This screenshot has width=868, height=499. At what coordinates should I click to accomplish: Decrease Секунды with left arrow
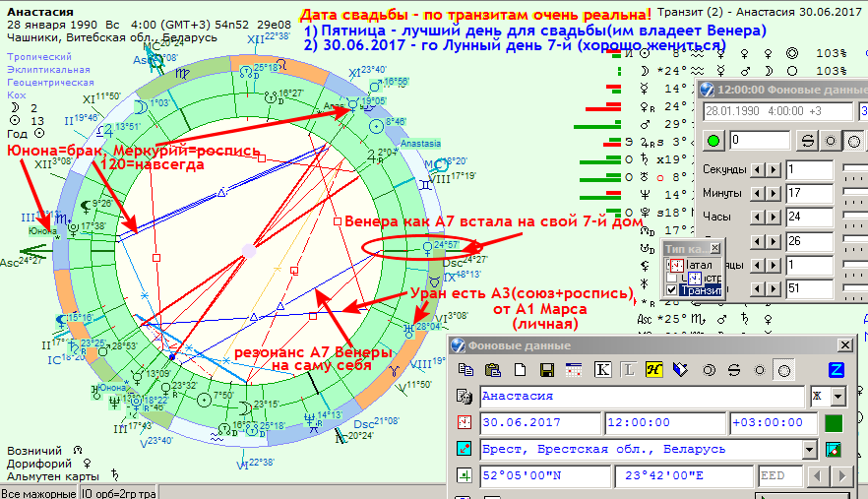point(757,169)
